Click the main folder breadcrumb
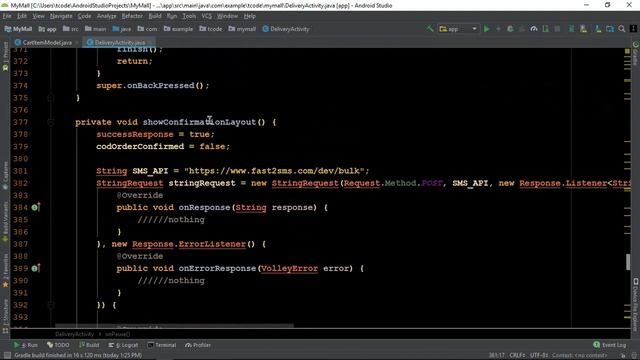The image size is (640, 360). 96,29
